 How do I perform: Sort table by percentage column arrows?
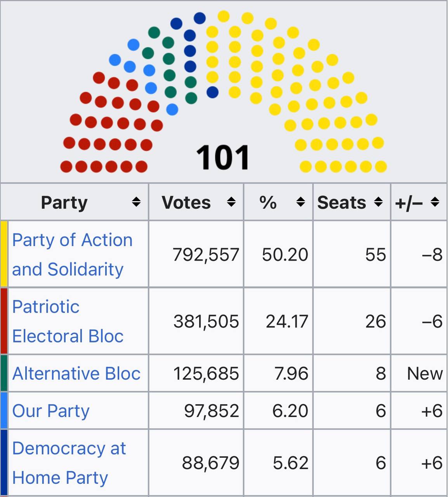(300, 202)
